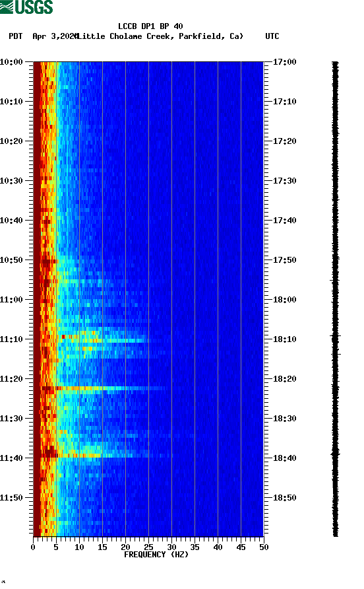This screenshot has height=589, width=364.
Task: Select the title text 'LCCB DP1 BP 40'
Action: [x=150, y=26]
